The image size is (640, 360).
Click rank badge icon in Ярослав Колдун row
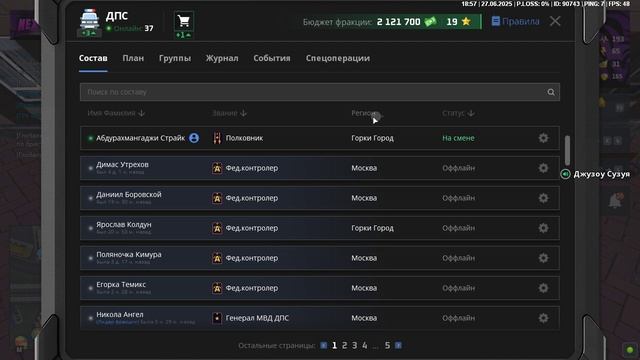[x=217, y=228]
